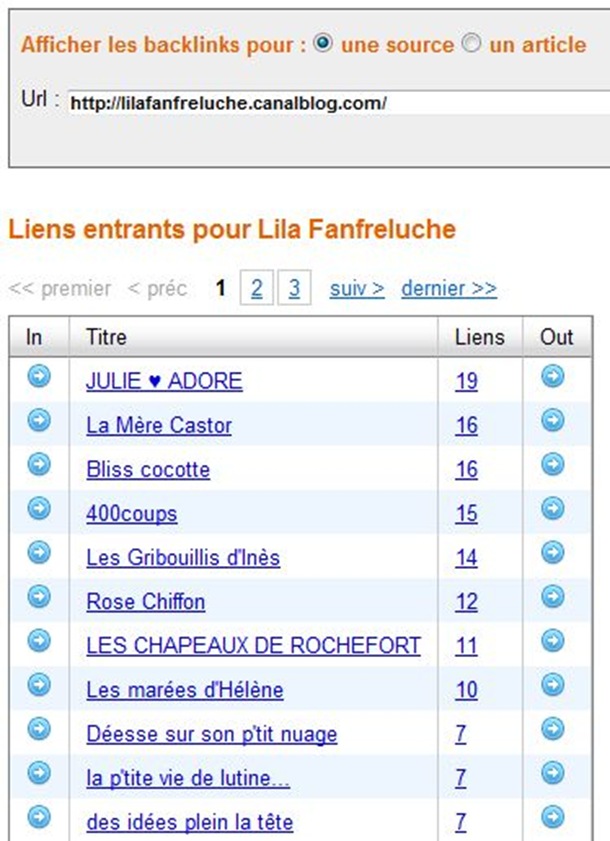
Task: Click the current page number 1
Action: [x=220, y=289]
